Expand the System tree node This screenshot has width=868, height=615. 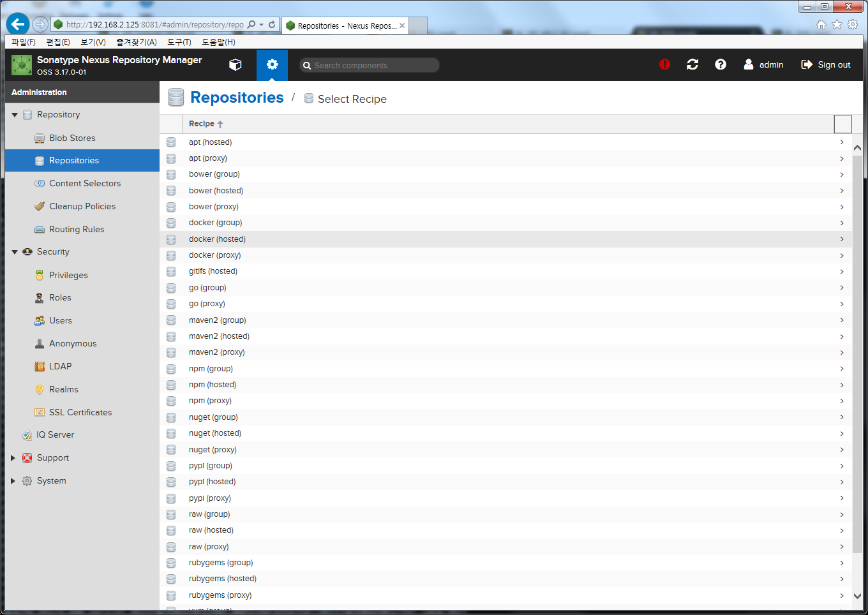[13, 481]
